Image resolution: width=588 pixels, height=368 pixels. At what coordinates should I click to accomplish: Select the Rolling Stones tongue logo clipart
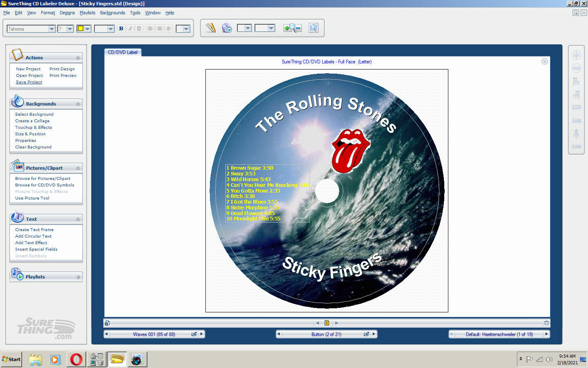(x=351, y=151)
